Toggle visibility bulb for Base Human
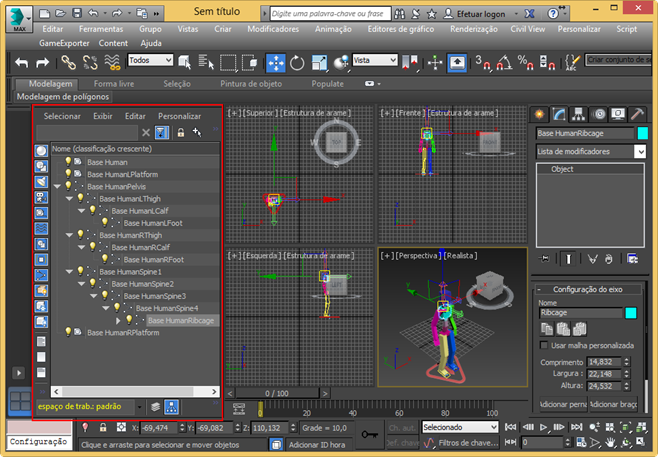The image size is (658, 457). (68, 162)
